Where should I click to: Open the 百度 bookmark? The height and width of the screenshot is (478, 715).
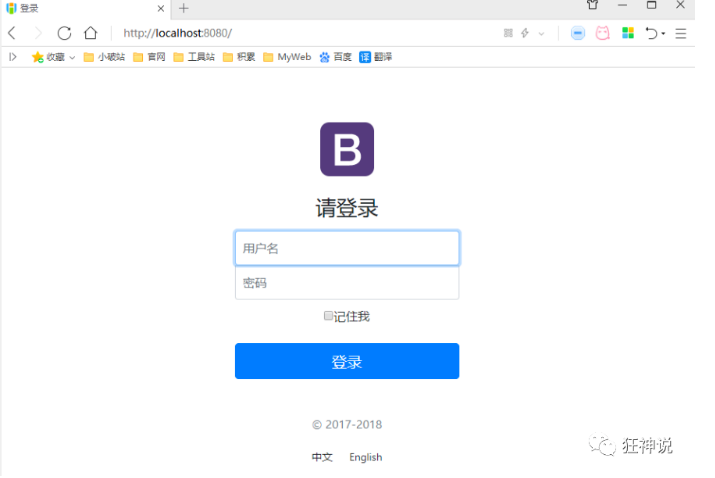coord(336,57)
